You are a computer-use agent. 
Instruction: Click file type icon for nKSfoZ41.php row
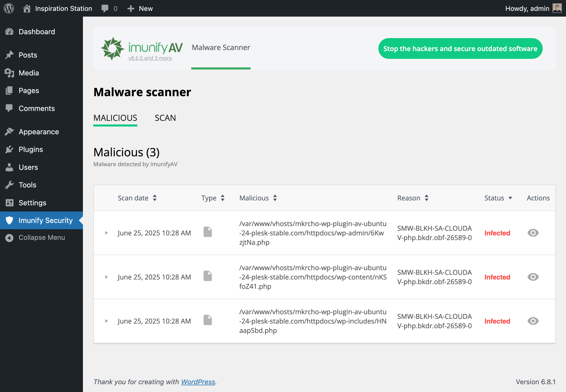click(x=208, y=276)
